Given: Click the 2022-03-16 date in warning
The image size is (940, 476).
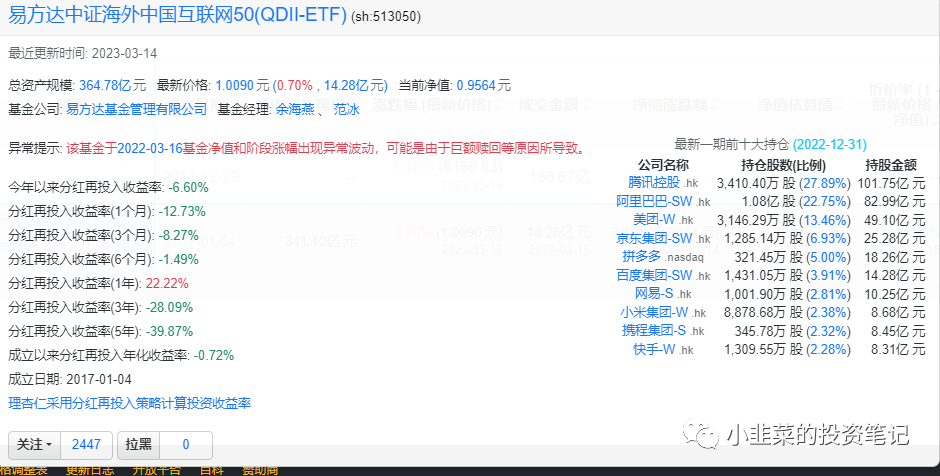Looking at the screenshot, I should click(x=150, y=148).
